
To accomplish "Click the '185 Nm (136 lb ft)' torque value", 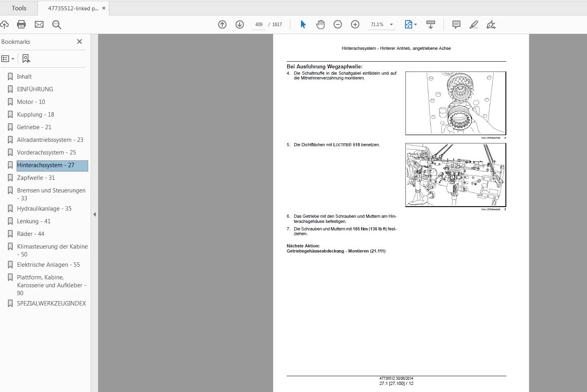I will pos(370,229).
